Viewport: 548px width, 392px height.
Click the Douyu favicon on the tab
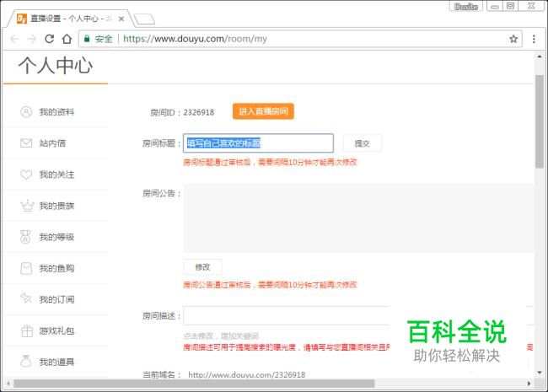tap(22, 19)
